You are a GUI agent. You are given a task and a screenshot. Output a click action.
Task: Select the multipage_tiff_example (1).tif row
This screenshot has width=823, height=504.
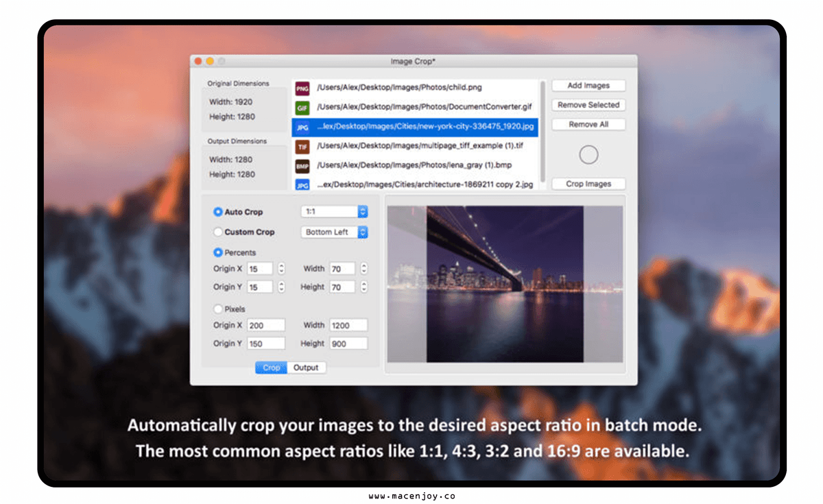point(416,146)
